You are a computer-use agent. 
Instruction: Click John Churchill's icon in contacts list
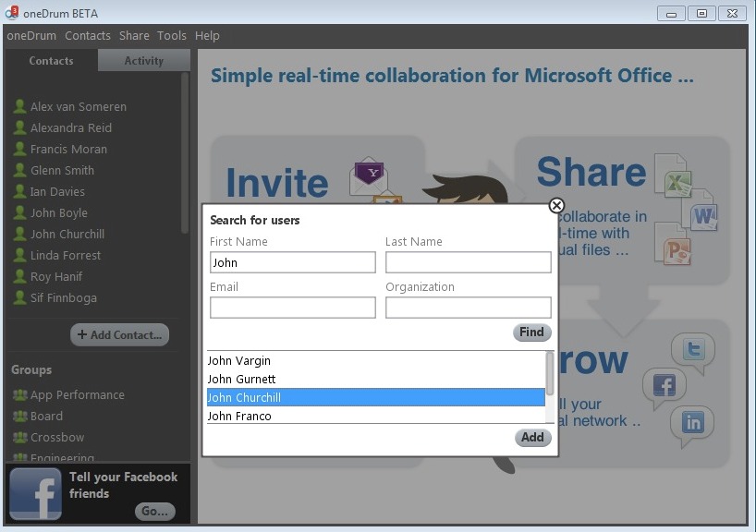pyautogui.click(x=19, y=234)
